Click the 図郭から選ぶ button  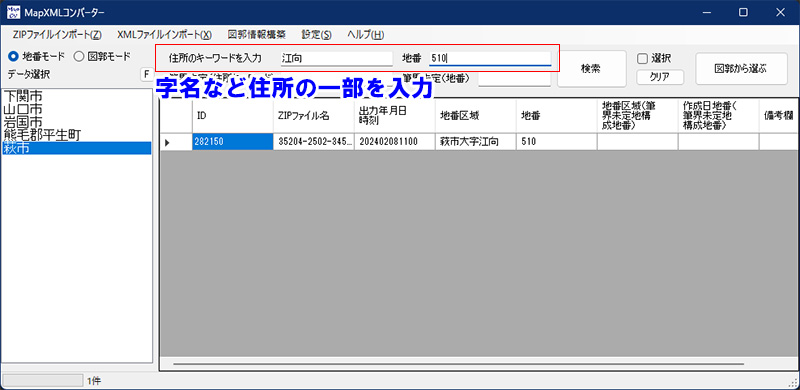[x=741, y=68]
